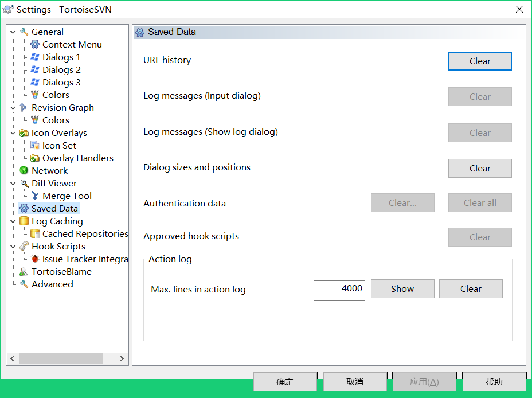Image resolution: width=532 pixels, height=398 pixels.
Task: Click the Dialogs 1 windows icon
Action: tap(35, 57)
